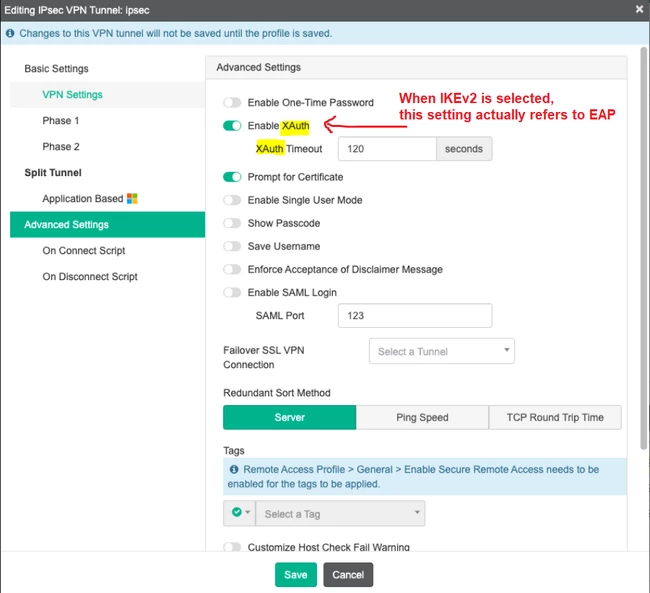Click the Advanced Settings panel header

pos(416,67)
